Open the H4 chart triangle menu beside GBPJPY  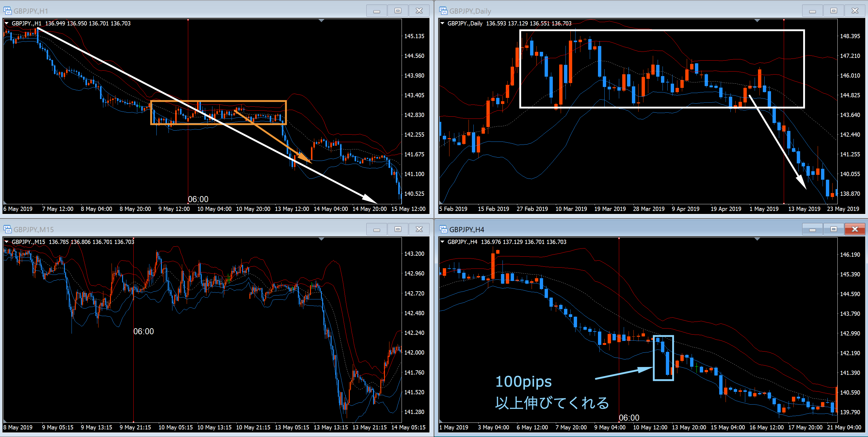click(x=442, y=242)
